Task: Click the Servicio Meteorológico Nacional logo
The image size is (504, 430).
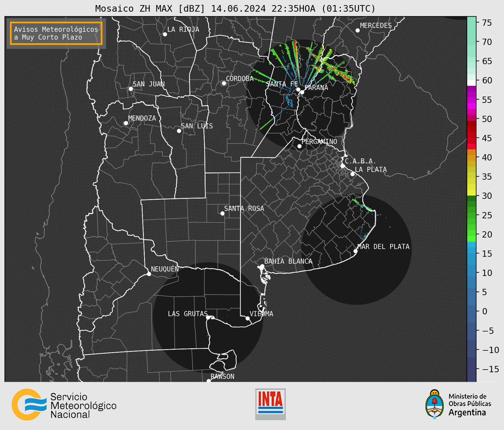Action: [64, 405]
